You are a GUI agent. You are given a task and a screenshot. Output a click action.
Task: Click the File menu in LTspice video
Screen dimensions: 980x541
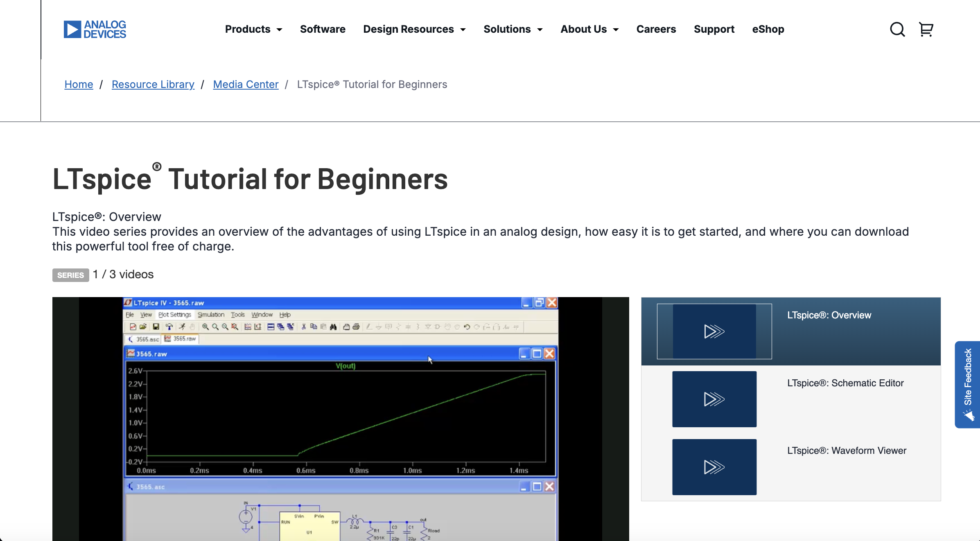point(130,315)
